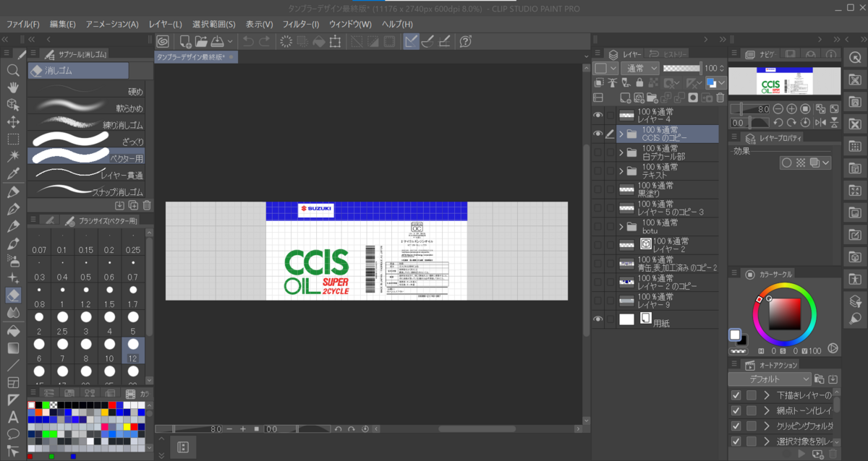Image resolution: width=868 pixels, height=461 pixels.
Task: Open the フィルター(I) menu
Action: pos(300,24)
